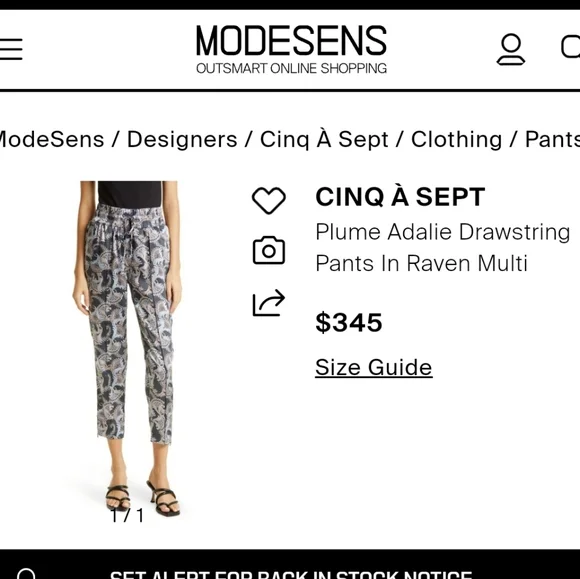Tap the search icon in header
This screenshot has height=579, width=580.
point(570,47)
